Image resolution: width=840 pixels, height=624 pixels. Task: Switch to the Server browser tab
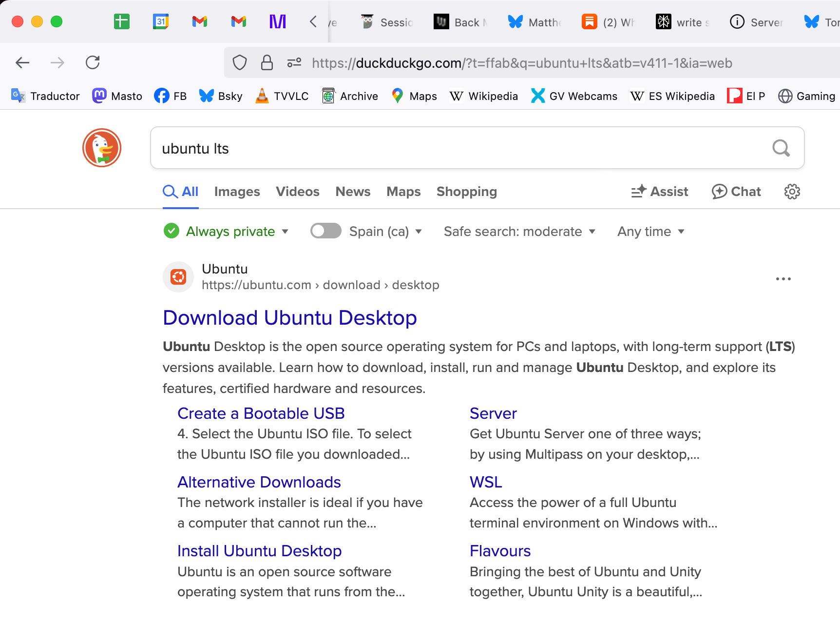tap(757, 22)
